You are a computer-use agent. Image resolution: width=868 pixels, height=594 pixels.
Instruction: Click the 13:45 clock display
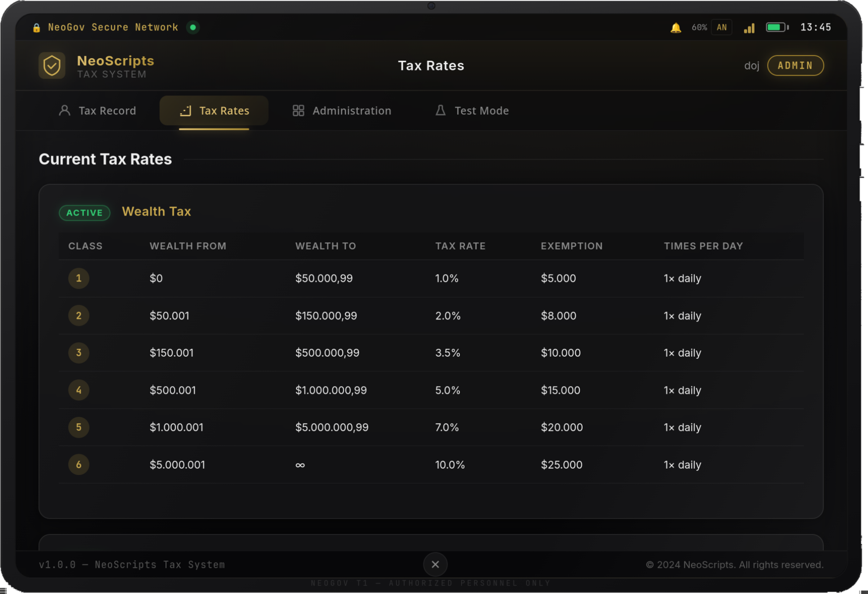pos(815,27)
